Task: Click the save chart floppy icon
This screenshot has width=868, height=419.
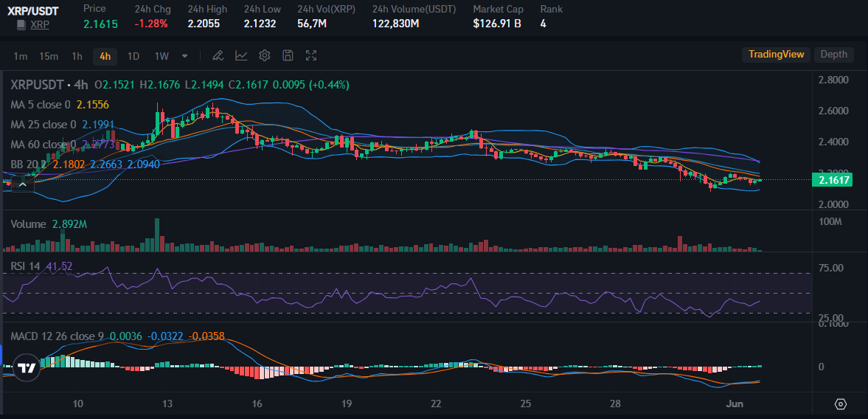Action: [x=288, y=55]
